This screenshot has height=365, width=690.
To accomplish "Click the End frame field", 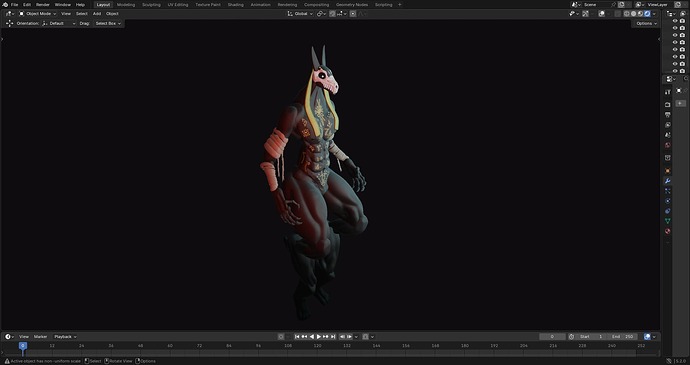I will point(622,336).
